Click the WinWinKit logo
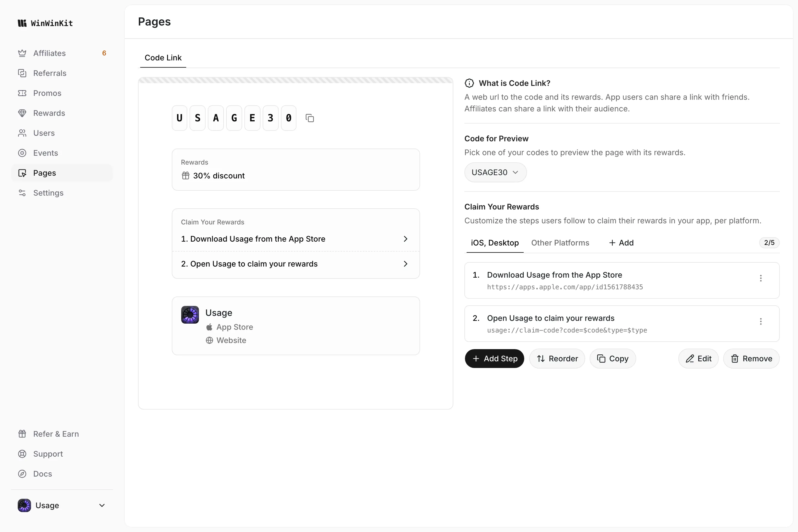The image size is (798, 532). point(45,23)
